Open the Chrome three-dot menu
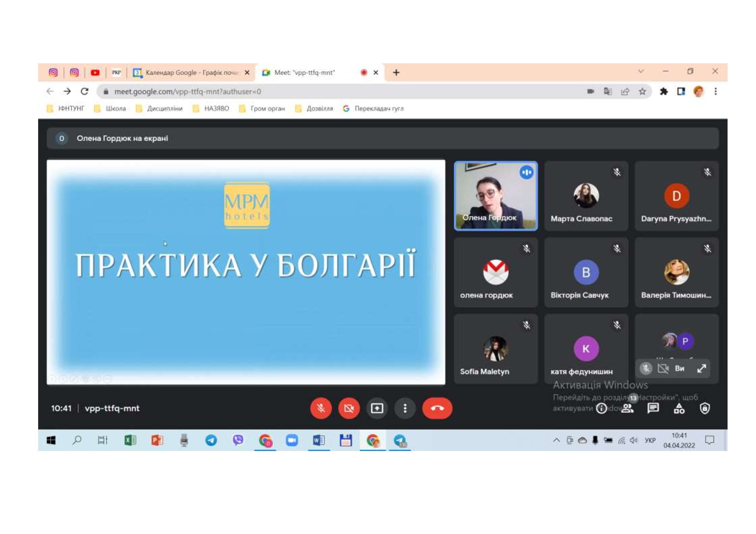Viewport: 756px width, 534px height. (716, 91)
